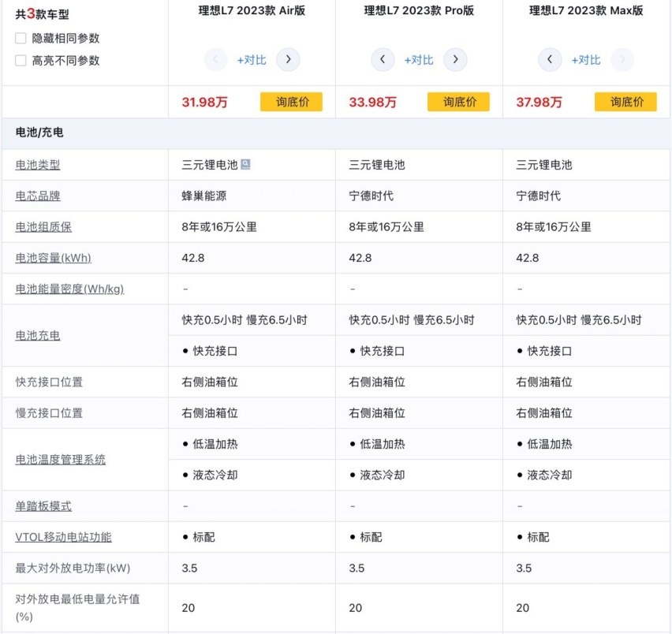Click 宁德时代 in the Pro版 column
672x634 pixels.
pos(371,196)
